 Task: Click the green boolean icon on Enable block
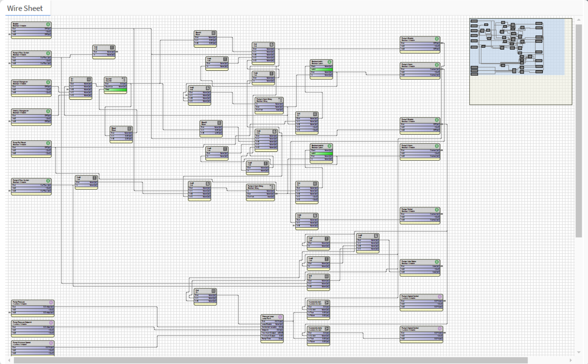pos(48,24)
